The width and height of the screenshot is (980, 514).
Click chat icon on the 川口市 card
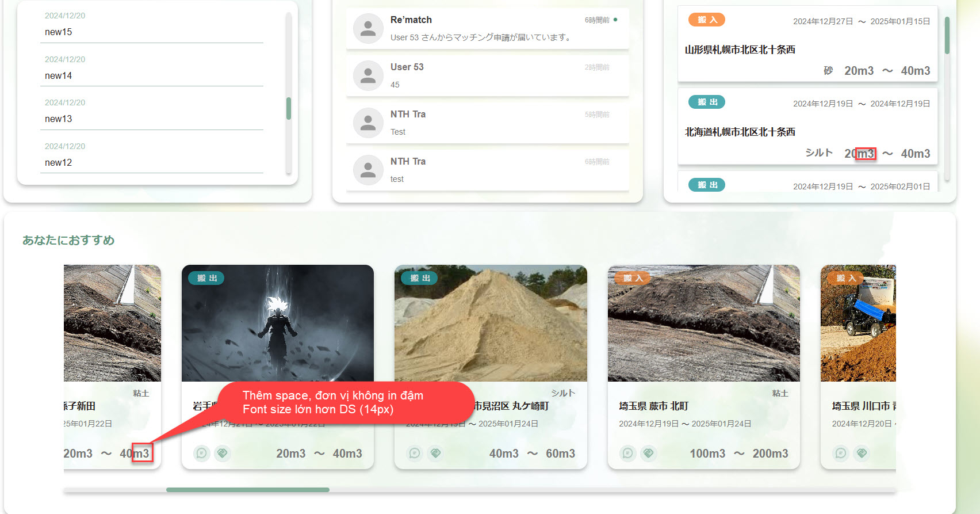pos(840,453)
